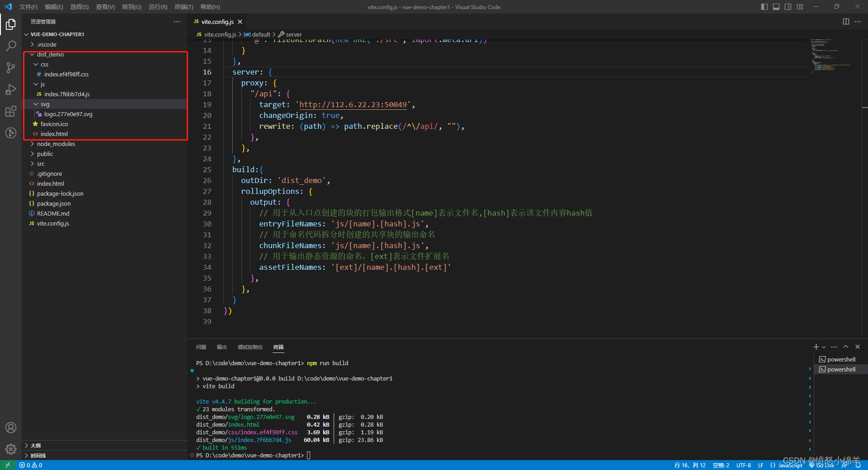Open the Explorer view in activity bar

[11, 24]
